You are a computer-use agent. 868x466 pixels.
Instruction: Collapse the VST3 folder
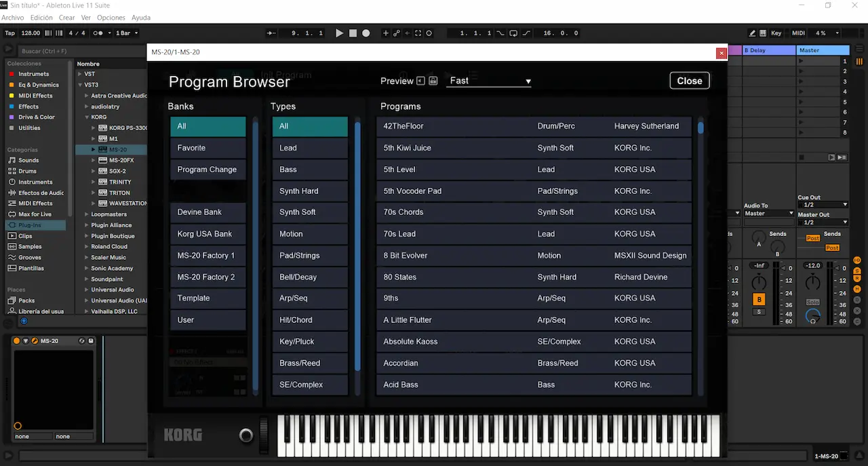click(80, 85)
